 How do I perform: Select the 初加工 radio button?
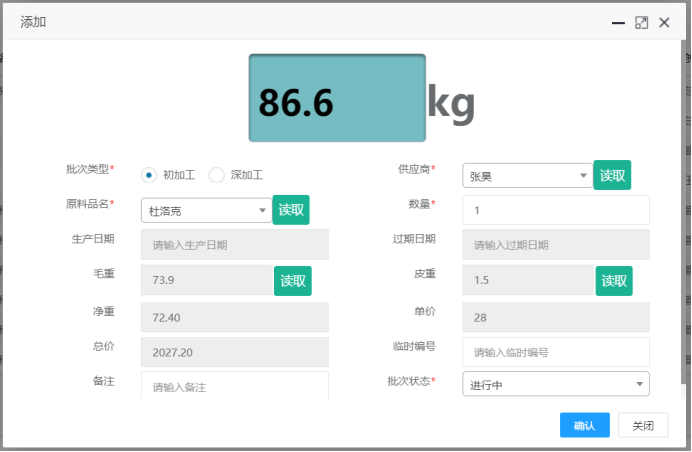[149, 175]
